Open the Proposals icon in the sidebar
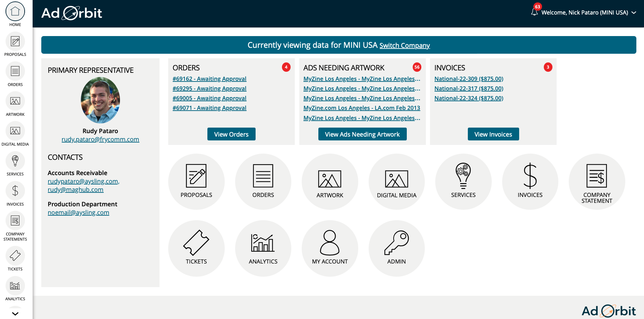 click(x=15, y=41)
